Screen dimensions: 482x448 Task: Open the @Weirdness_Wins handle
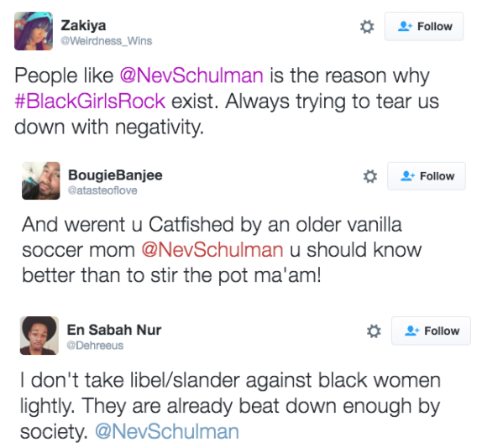[107, 41]
